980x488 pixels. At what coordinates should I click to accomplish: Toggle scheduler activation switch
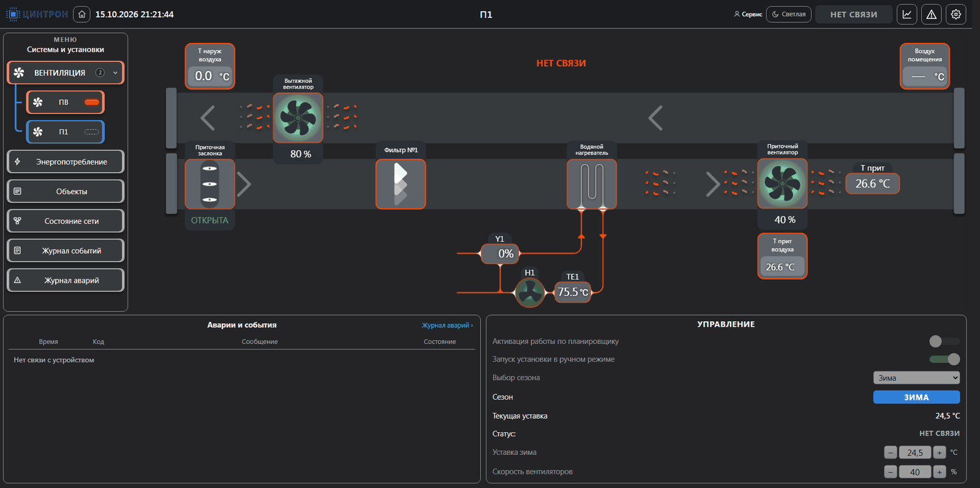click(944, 341)
